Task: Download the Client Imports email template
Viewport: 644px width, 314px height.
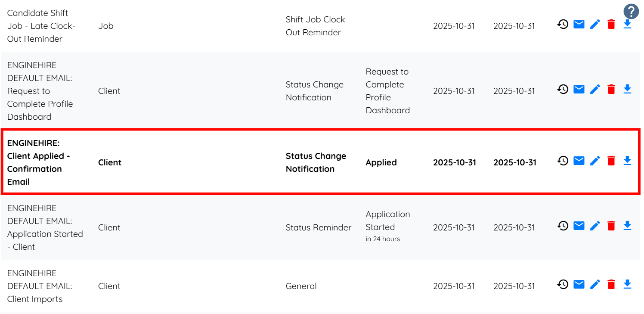Action: click(x=627, y=284)
